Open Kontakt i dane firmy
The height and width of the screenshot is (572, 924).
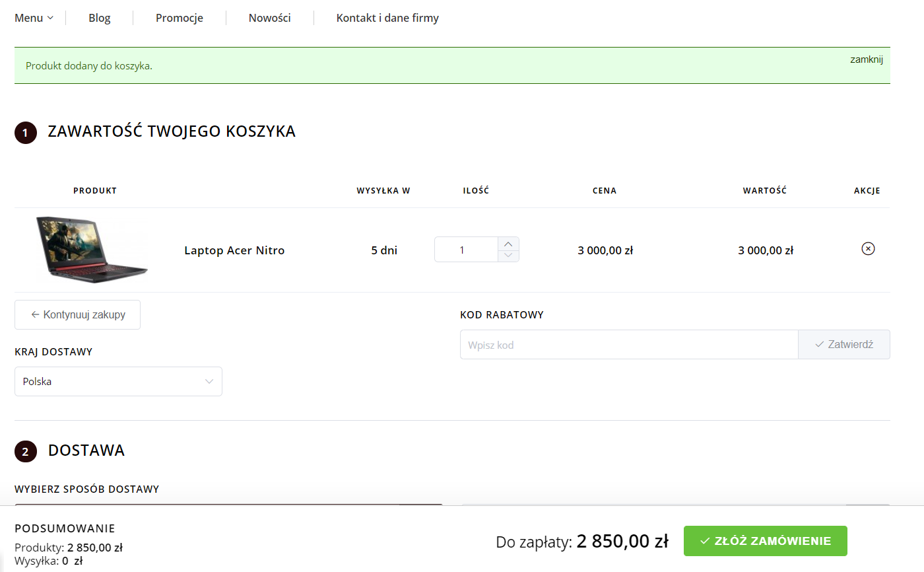coord(387,18)
